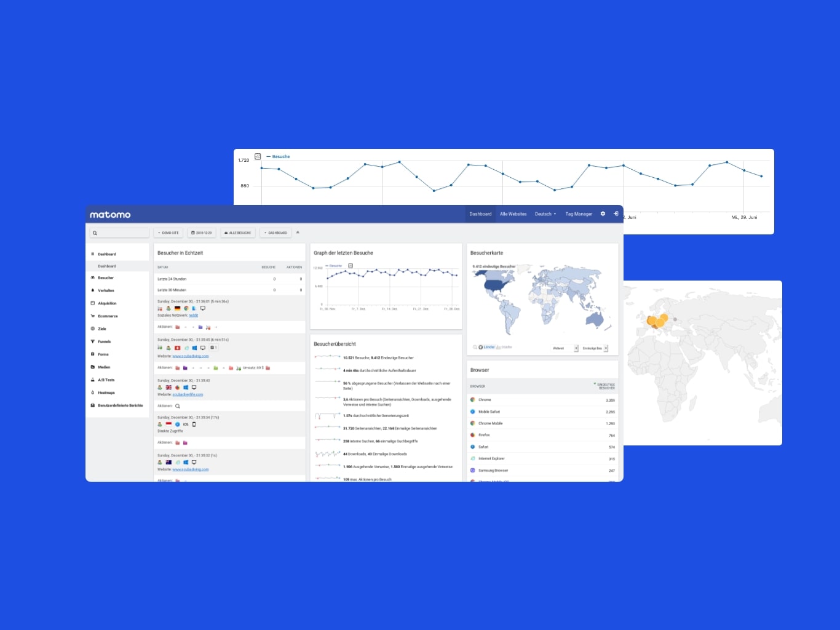Screen dimensions: 840x630
Task: Expand the Deutsch language dropdown
Action: (x=545, y=214)
